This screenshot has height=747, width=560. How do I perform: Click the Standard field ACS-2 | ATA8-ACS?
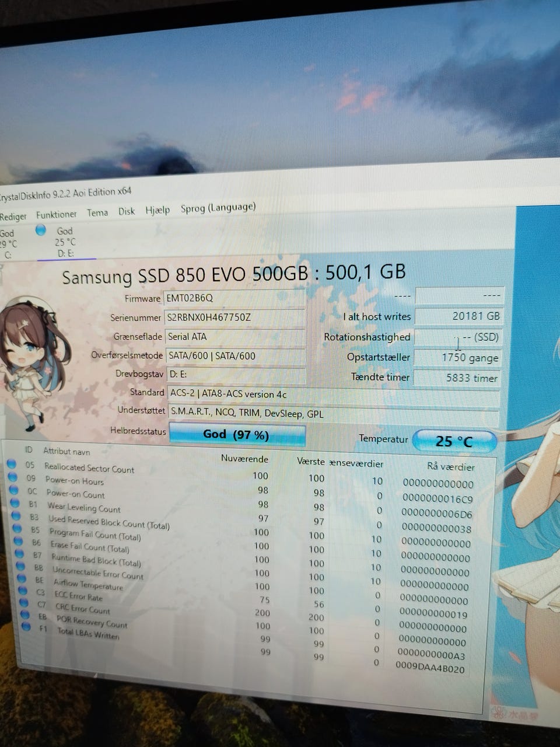click(333, 395)
